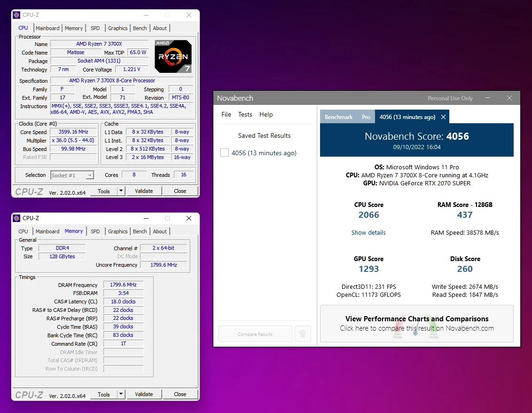This screenshot has width=532, height=413.
Task: Open SPD tab in top CPU-Z window
Action: pyautogui.click(x=95, y=28)
